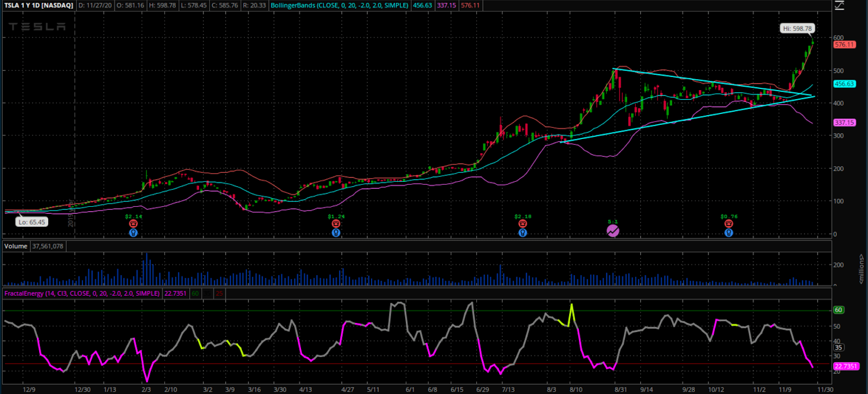The height and width of the screenshot is (394, 868).
Task: Open the lightbulb icon under $1.24 earnings
Action: tap(336, 233)
